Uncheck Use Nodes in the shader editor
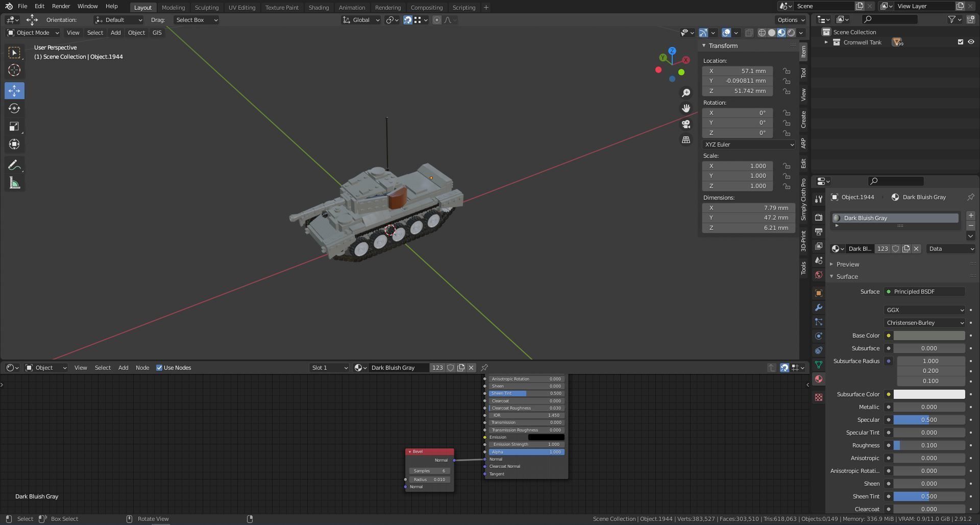Viewport: 980px width, 525px height. coord(159,368)
